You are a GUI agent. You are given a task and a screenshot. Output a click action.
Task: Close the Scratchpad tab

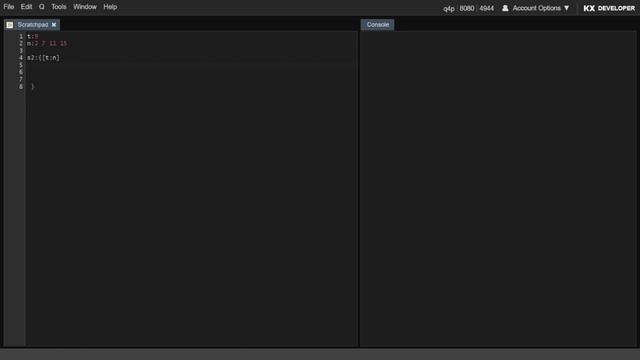[x=54, y=25]
